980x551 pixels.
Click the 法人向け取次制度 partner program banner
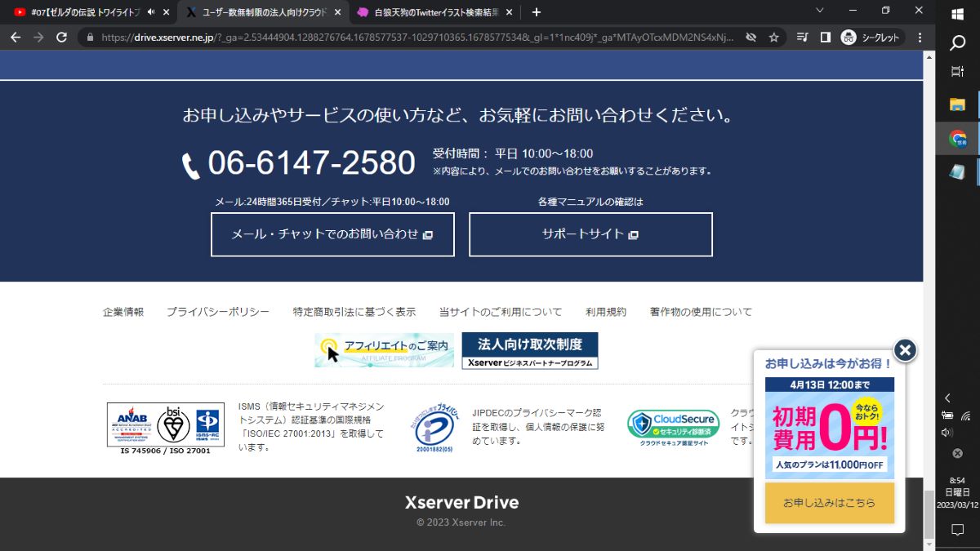(x=530, y=350)
